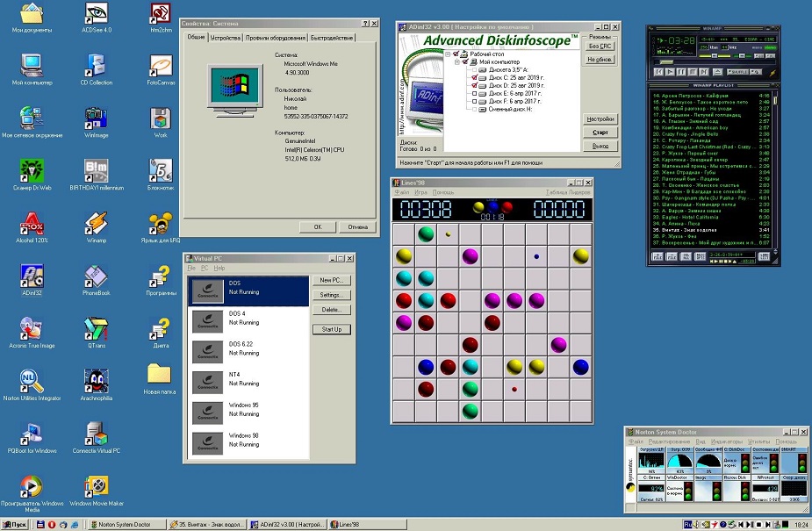Click Отмена in the System Properties dialog
The image size is (812, 531).
(357, 226)
